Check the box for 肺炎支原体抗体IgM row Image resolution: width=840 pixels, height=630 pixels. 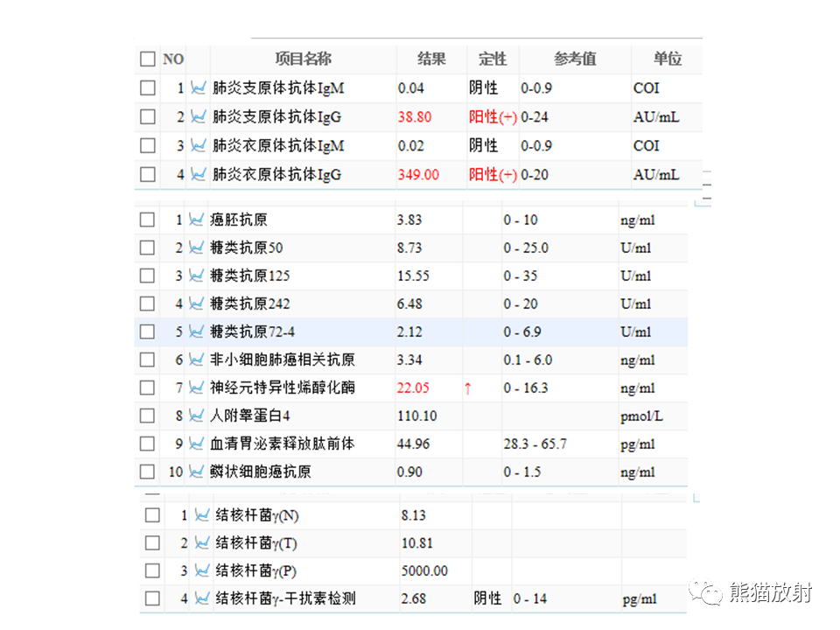pyautogui.click(x=147, y=87)
